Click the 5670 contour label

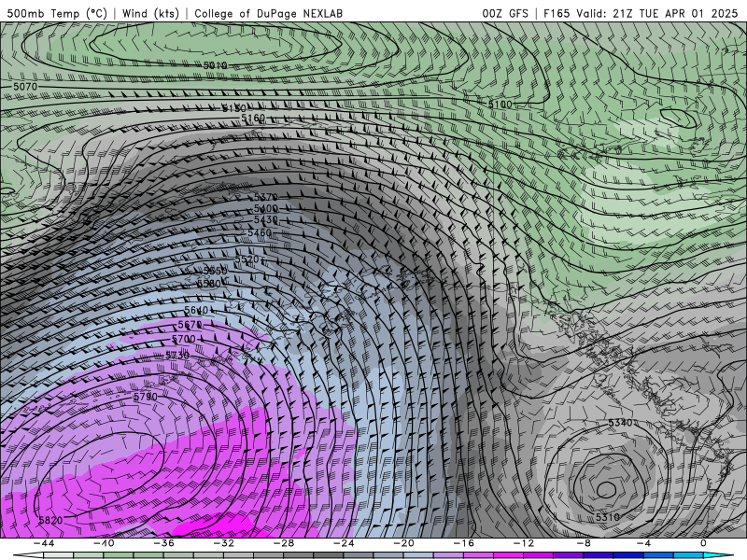tap(190, 324)
